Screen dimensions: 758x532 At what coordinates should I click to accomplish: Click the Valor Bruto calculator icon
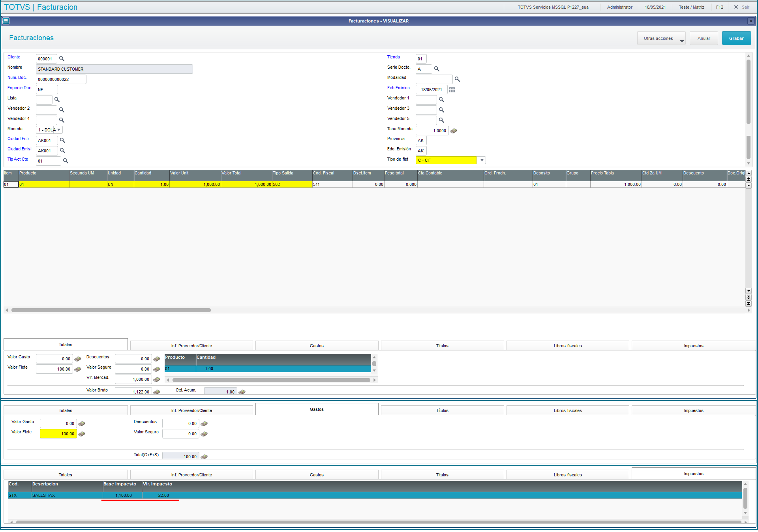[x=157, y=392]
